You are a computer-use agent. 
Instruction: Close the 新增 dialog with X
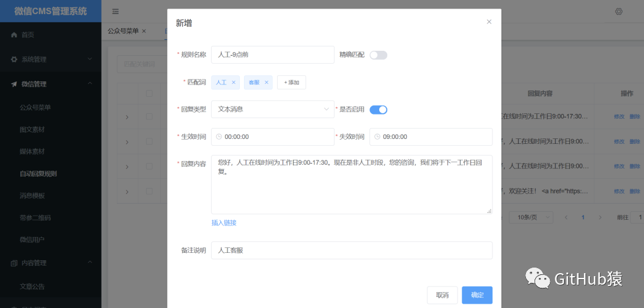pyautogui.click(x=489, y=22)
